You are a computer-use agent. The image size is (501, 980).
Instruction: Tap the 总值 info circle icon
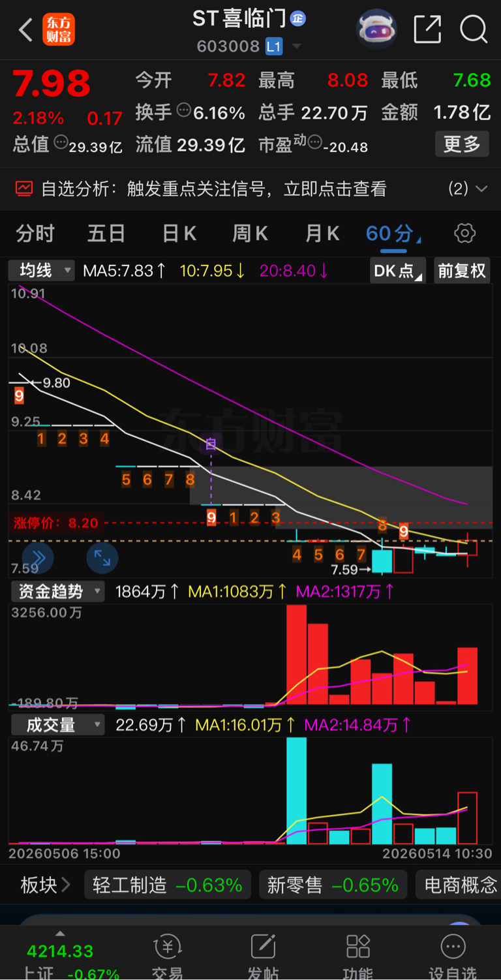pyautogui.click(x=61, y=141)
